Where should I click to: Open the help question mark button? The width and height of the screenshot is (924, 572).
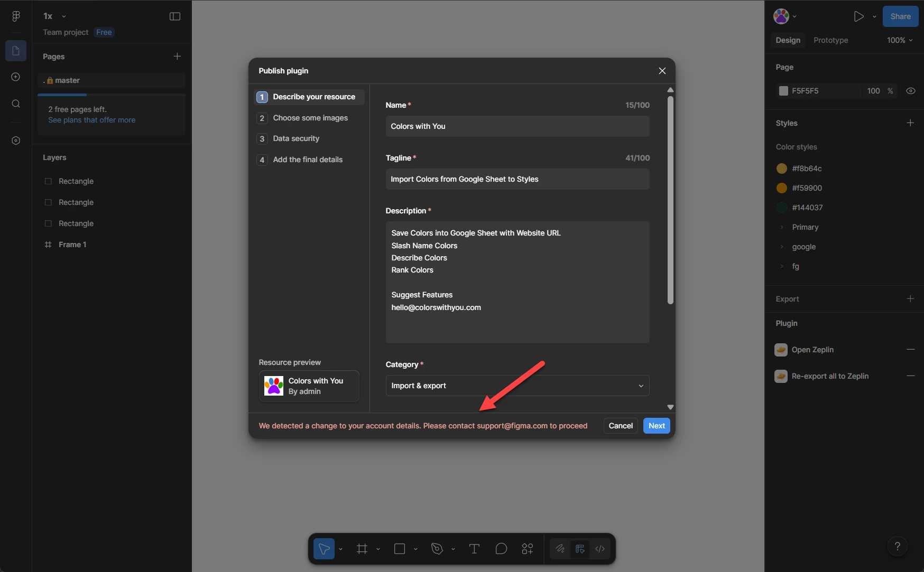click(897, 546)
